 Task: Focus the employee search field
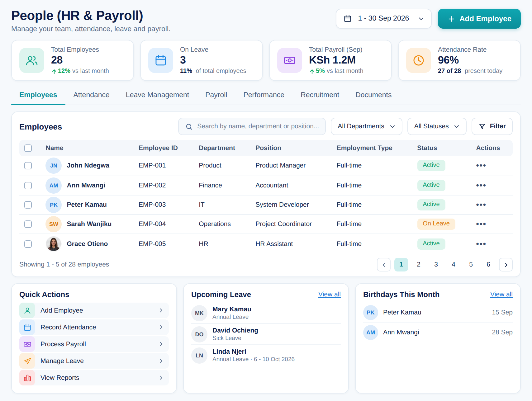point(252,126)
